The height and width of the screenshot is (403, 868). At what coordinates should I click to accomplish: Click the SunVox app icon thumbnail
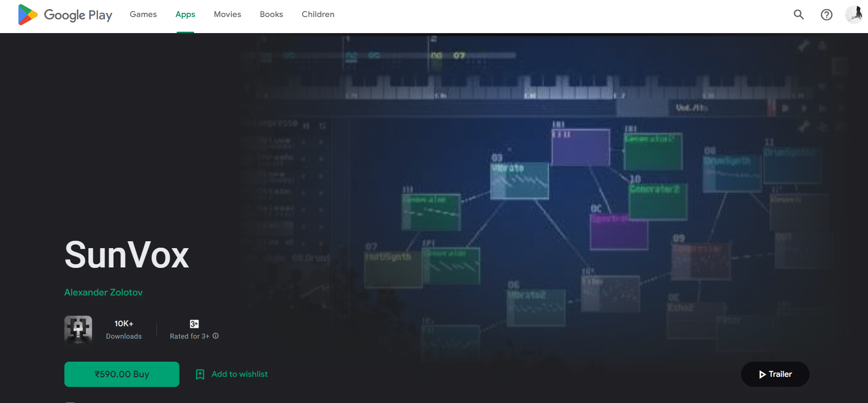(x=78, y=329)
